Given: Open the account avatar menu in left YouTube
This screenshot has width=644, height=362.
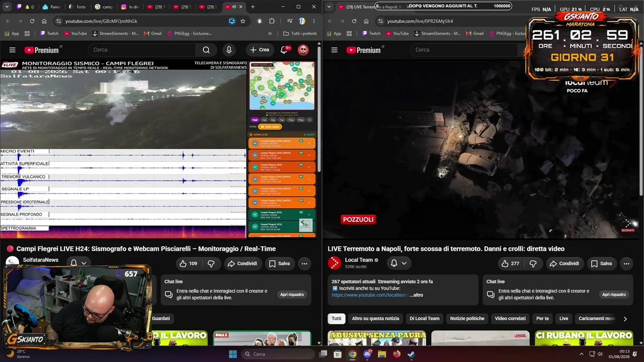Looking at the screenshot, I should (x=303, y=50).
